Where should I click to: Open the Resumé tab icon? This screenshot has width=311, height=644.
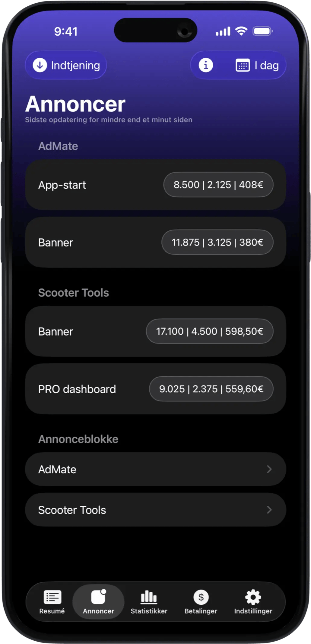click(52, 597)
